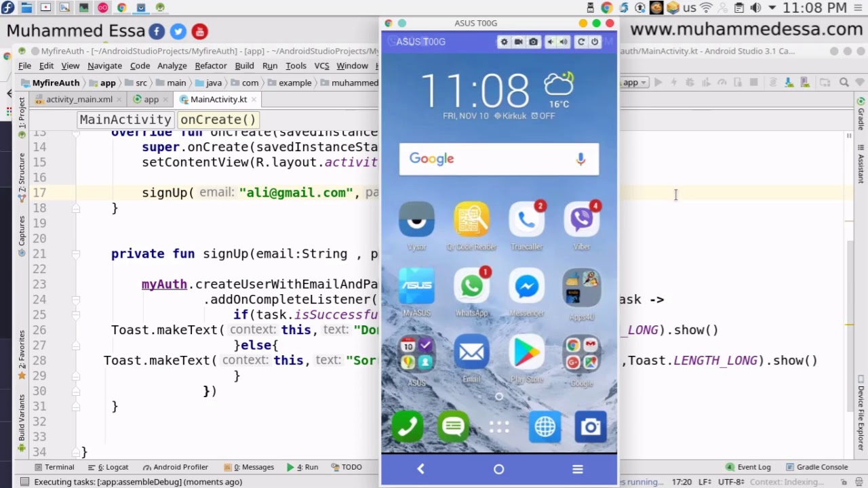Tap Google voice search microphone
The image size is (868, 488).
coord(580,159)
